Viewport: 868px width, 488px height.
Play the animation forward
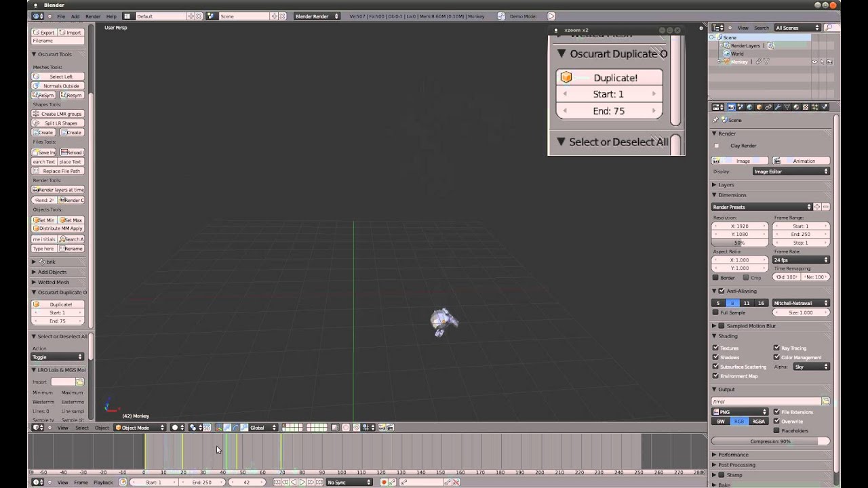coord(302,483)
